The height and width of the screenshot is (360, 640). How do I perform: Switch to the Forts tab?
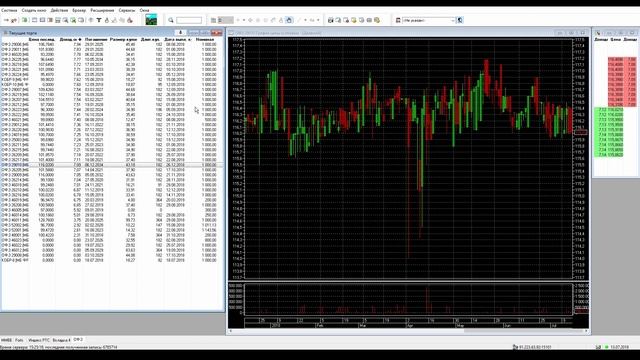point(19,340)
